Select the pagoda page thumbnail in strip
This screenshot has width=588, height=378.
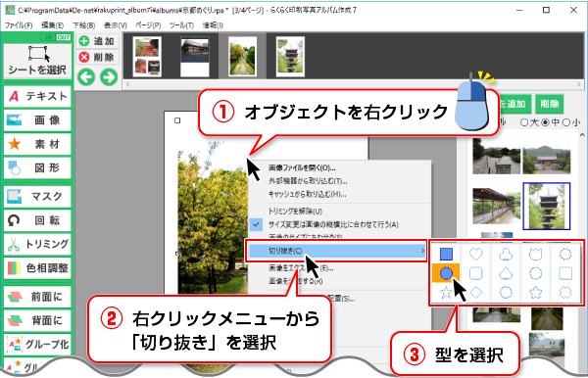pyautogui.click(x=290, y=56)
